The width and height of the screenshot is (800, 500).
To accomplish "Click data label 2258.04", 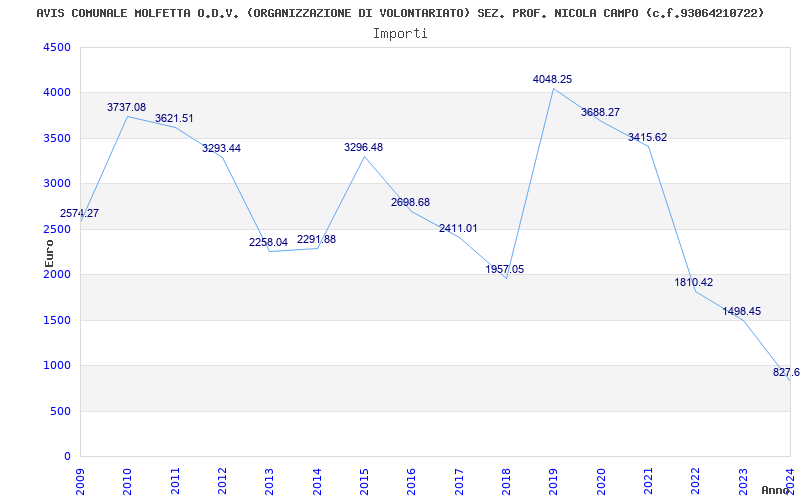I will [268, 242].
